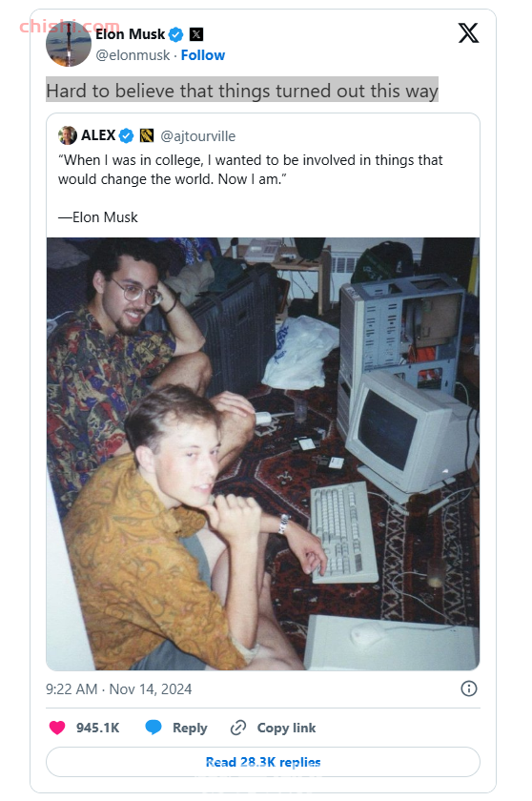This screenshot has height=801, width=532.
Task: Click the Copy link text
Action: (286, 728)
